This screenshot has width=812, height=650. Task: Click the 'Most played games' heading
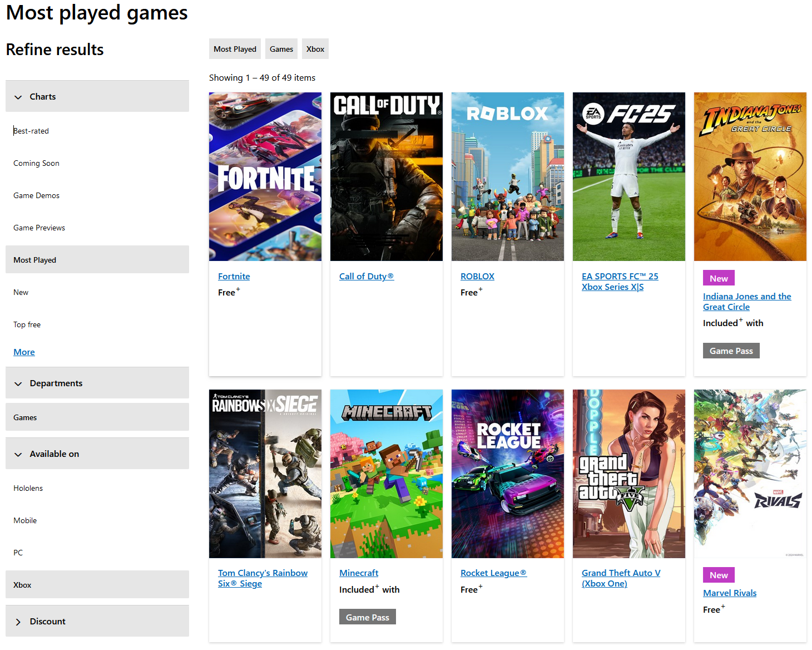[97, 12]
